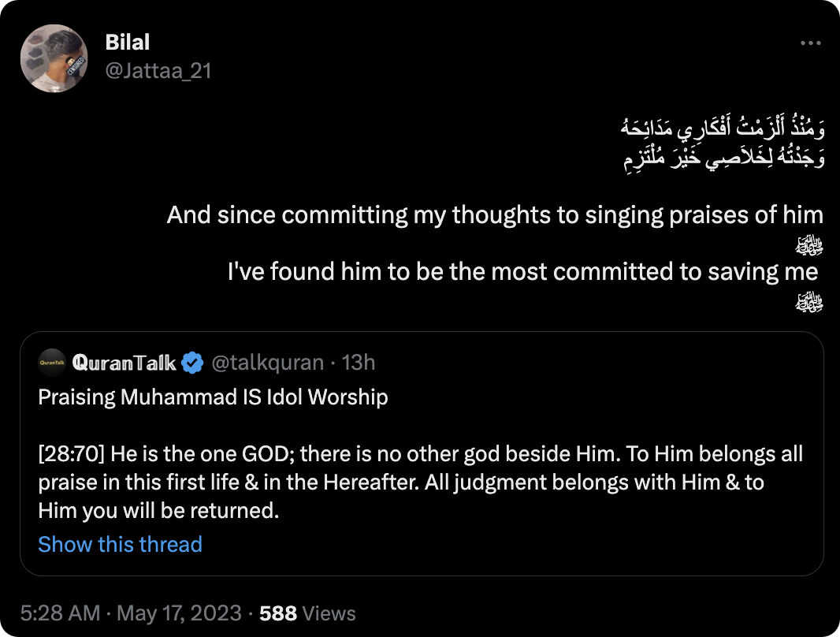Open the Bilal display name

[x=128, y=43]
